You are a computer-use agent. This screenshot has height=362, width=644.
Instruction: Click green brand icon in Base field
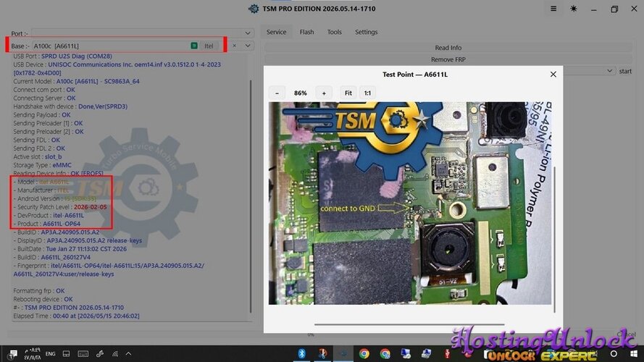[194, 46]
